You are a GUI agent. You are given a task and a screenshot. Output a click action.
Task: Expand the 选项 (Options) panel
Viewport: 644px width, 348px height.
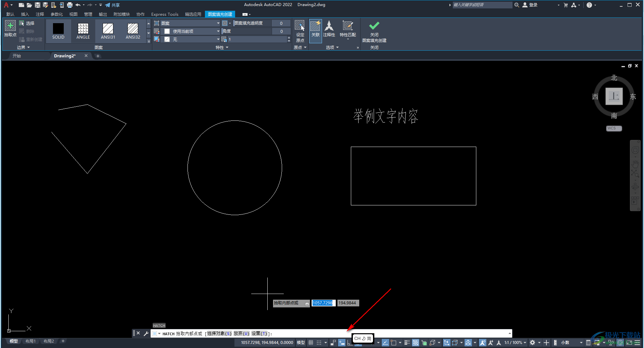click(332, 47)
